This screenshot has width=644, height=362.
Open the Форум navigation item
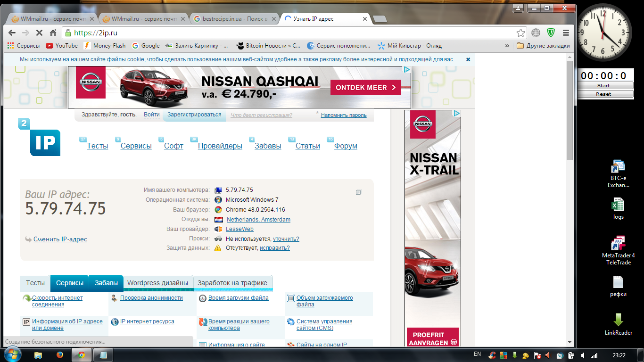[346, 146]
